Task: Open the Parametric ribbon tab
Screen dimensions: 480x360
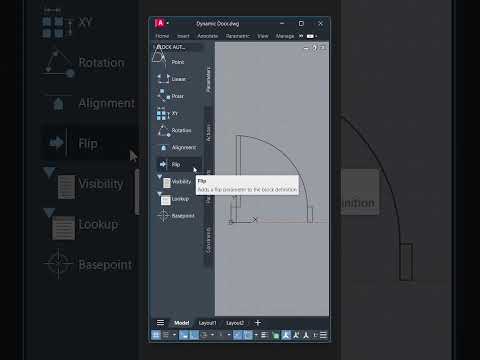Action: tap(238, 36)
